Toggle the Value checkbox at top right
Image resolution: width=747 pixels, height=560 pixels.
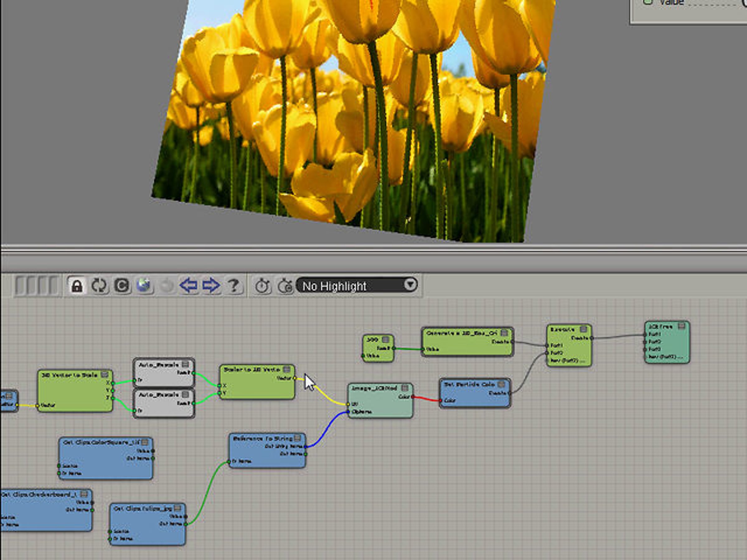click(x=647, y=2)
